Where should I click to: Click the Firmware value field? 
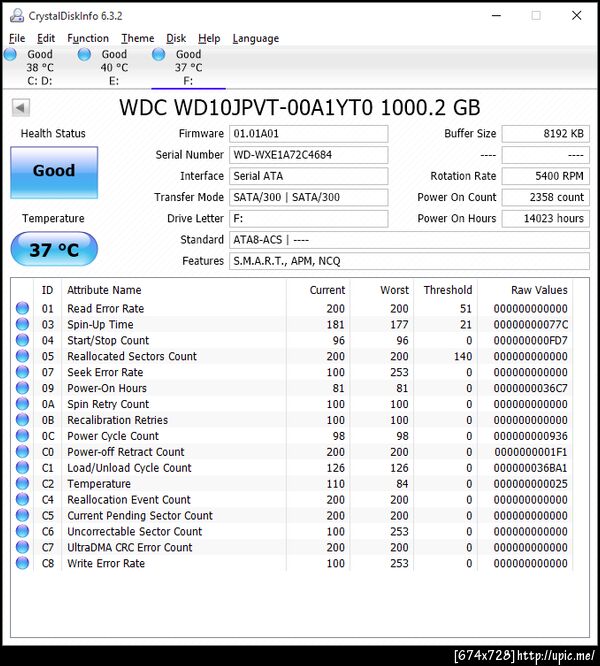[309, 134]
